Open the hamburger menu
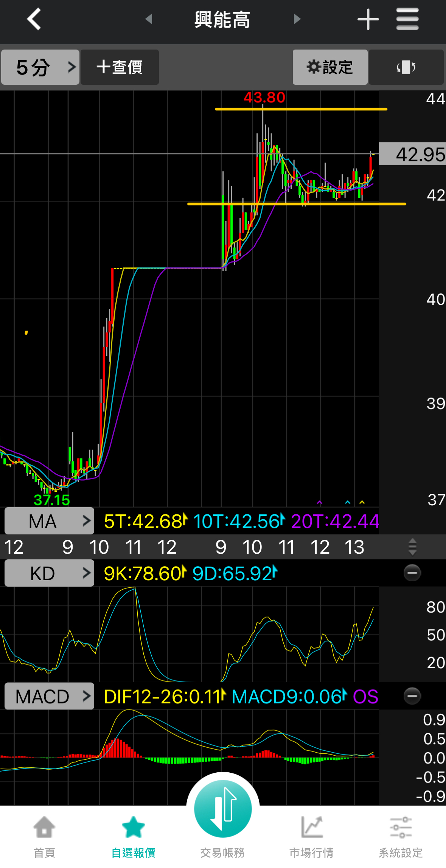 (x=407, y=19)
